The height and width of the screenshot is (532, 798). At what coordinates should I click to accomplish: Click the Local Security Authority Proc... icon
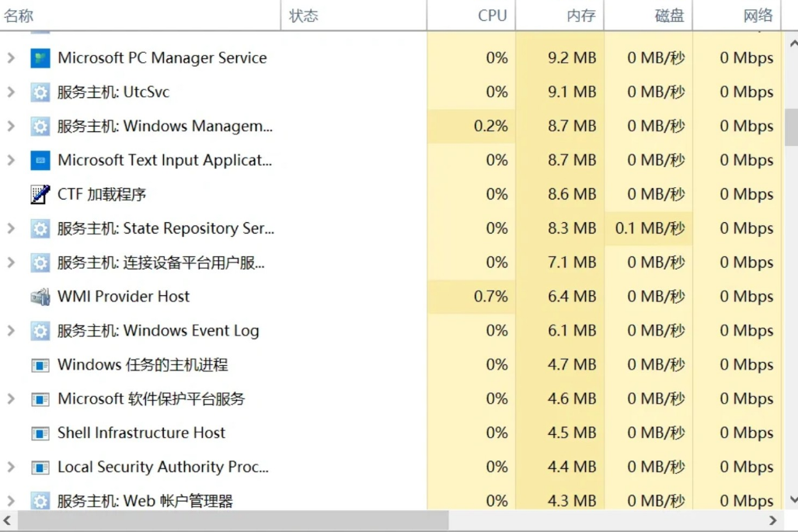point(40,467)
